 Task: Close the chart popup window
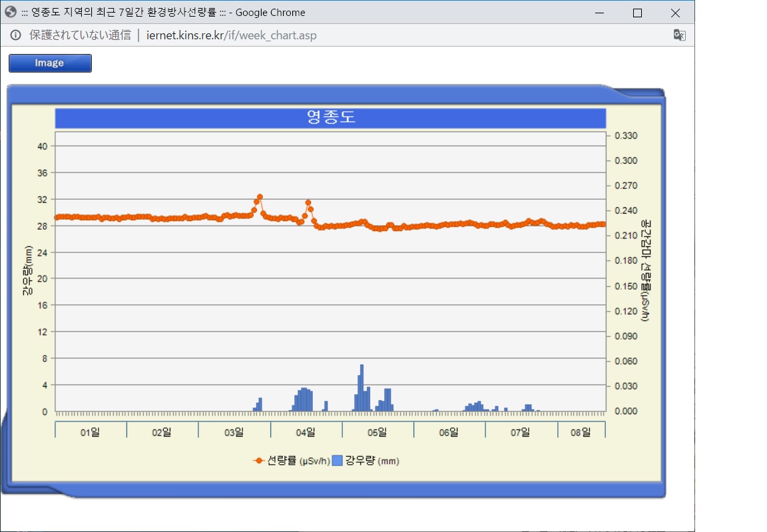tap(675, 13)
